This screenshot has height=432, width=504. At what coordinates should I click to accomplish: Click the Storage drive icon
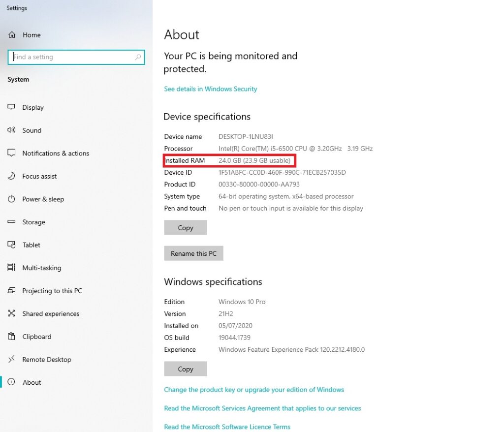point(11,222)
